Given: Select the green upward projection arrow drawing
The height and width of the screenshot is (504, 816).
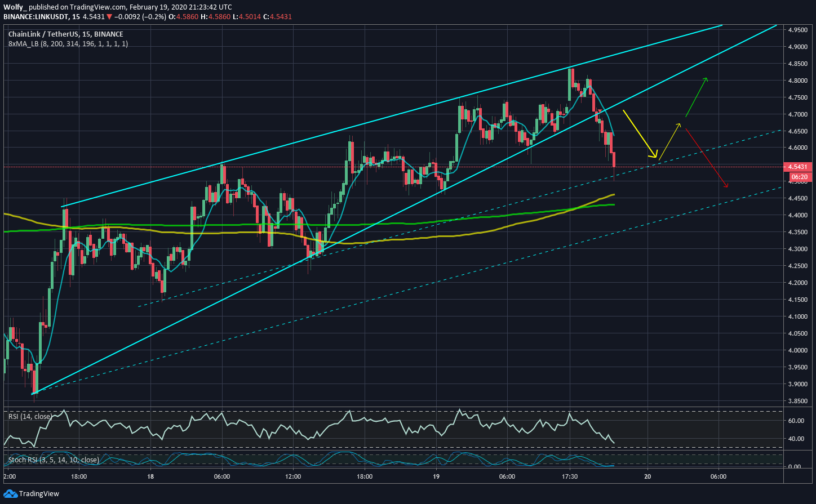Looking at the screenshot, I should pyautogui.click(x=696, y=97).
